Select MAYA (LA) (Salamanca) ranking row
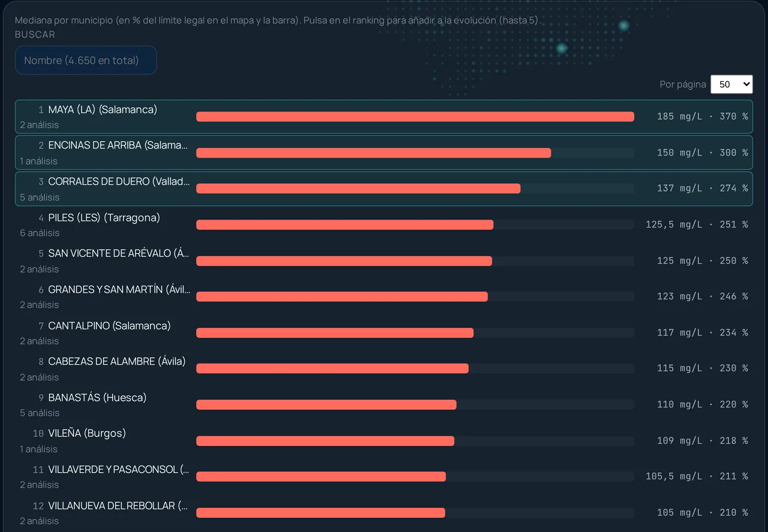The image size is (768, 532). pyautogui.click(x=384, y=116)
